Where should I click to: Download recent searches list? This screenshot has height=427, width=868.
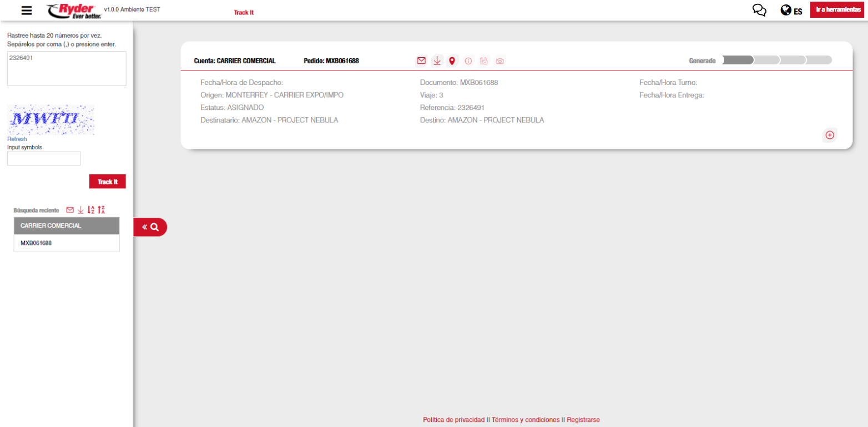click(80, 210)
